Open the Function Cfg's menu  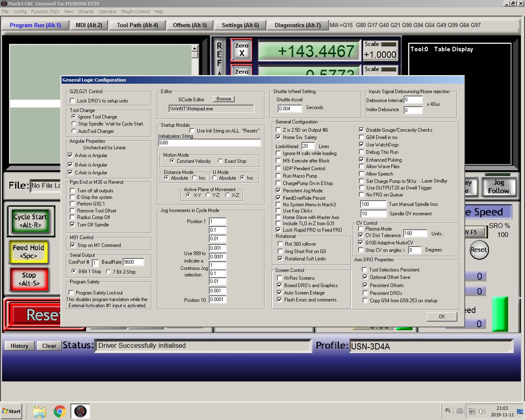point(45,11)
